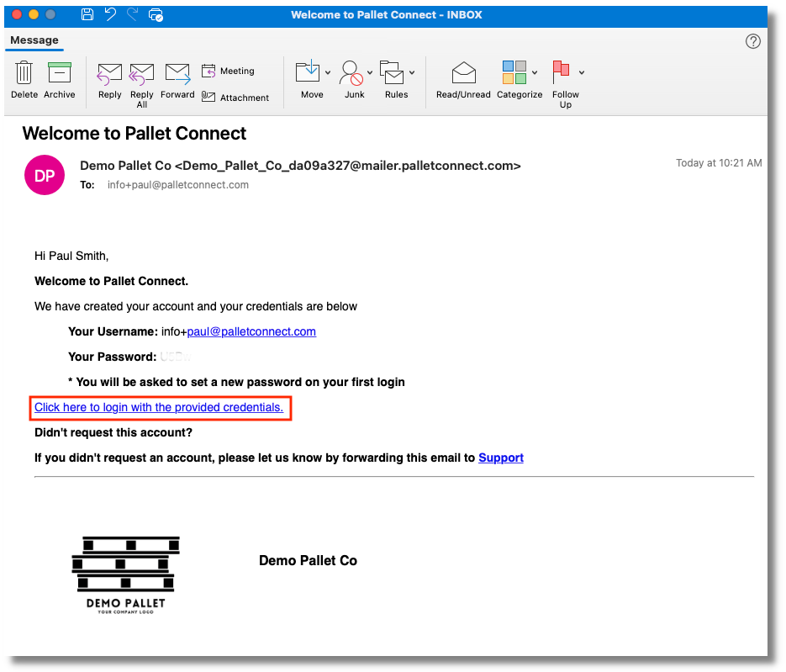Click the recipient address info+paul@palletconnect.com
Image resolution: width=786 pixels, height=672 pixels.
point(178,184)
